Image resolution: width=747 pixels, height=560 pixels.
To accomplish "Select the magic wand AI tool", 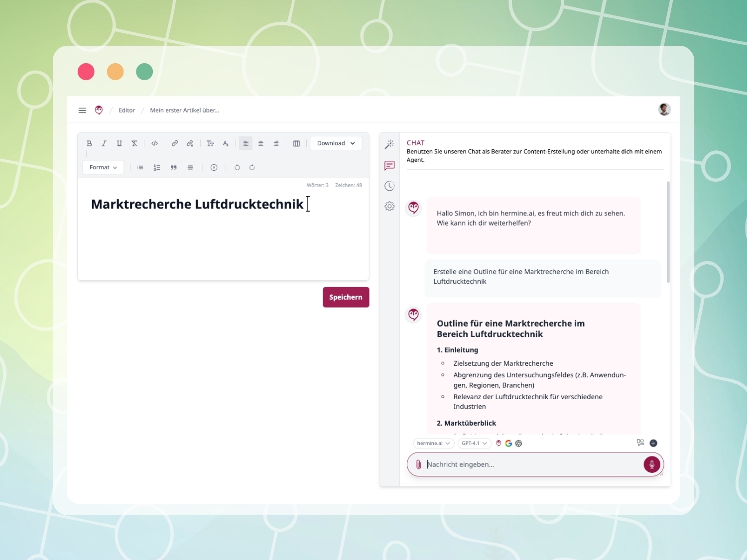I will (389, 145).
